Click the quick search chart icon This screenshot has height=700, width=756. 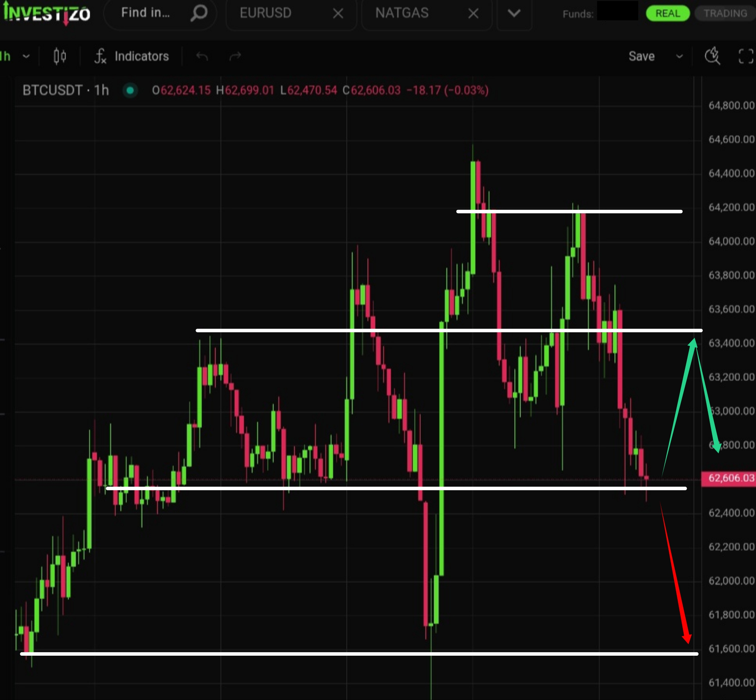[x=712, y=56]
